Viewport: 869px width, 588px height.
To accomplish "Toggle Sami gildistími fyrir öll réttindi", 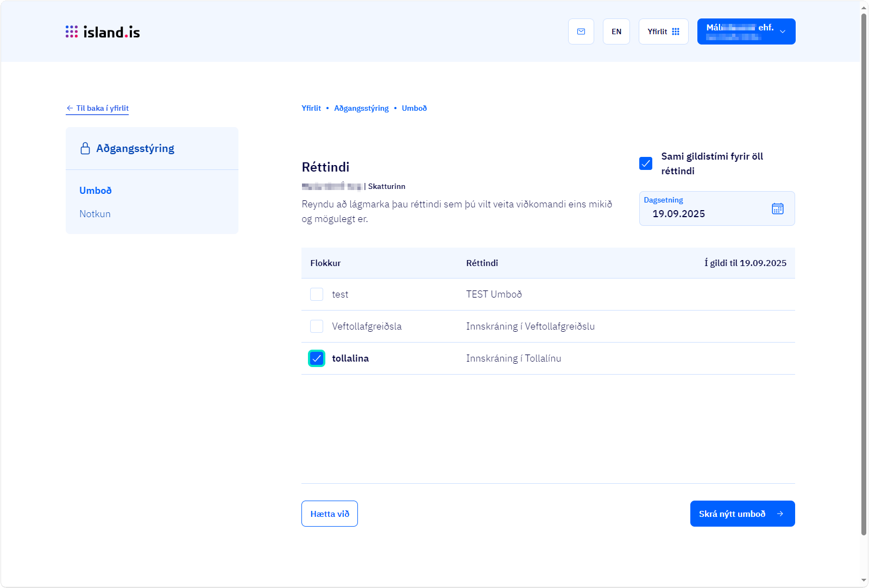I will (x=646, y=163).
